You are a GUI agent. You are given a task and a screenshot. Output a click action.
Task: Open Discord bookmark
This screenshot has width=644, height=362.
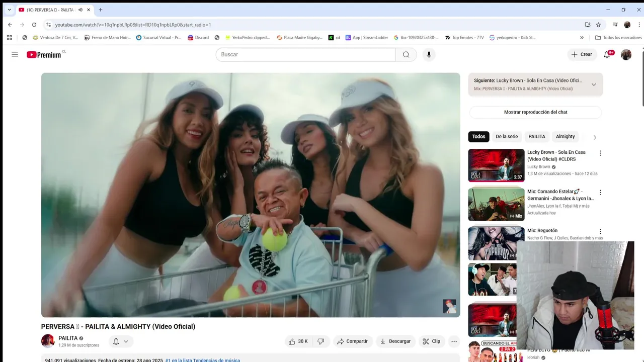coord(198,37)
